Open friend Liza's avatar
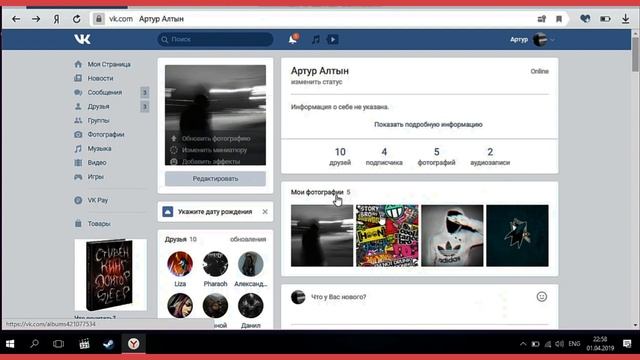The width and height of the screenshot is (640, 360). (x=180, y=264)
